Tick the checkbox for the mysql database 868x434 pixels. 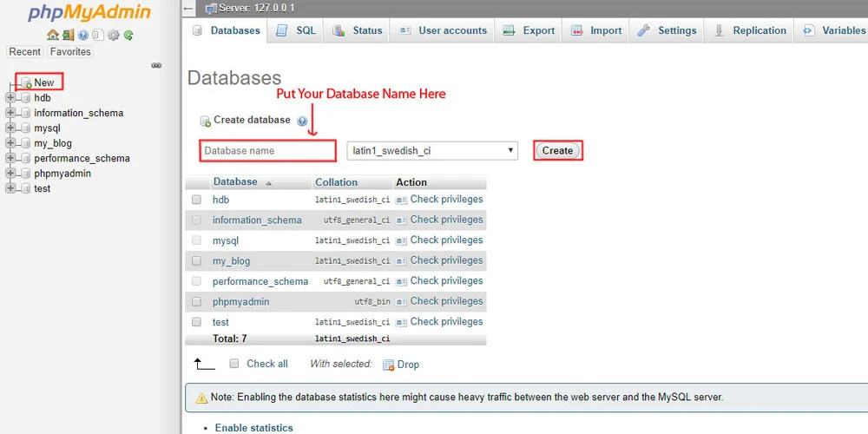tap(196, 240)
